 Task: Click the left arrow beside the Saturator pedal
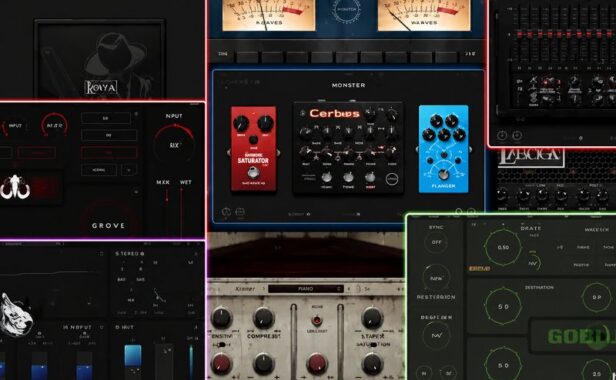pyautogui.click(x=228, y=152)
